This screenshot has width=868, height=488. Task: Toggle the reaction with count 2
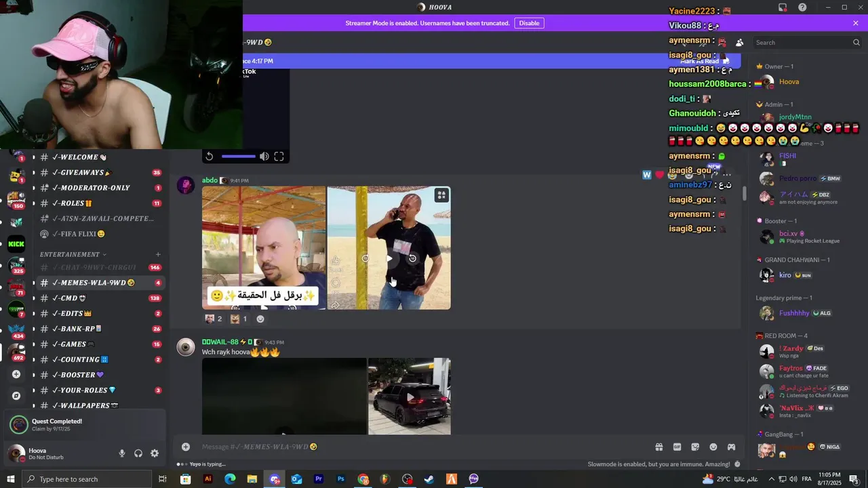point(214,319)
